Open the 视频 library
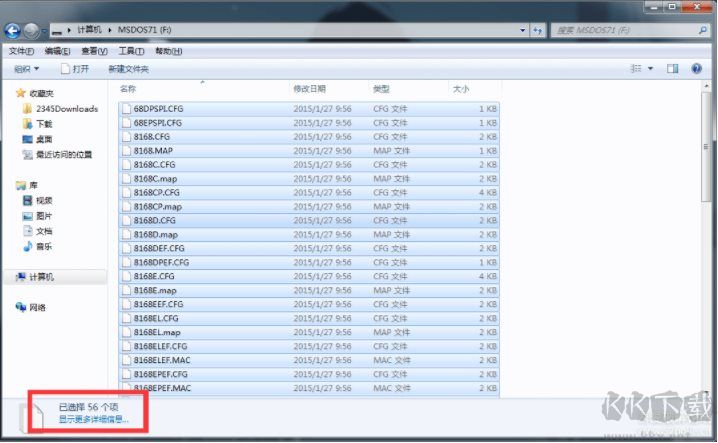This screenshot has width=718, height=443. [x=38, y=200]
